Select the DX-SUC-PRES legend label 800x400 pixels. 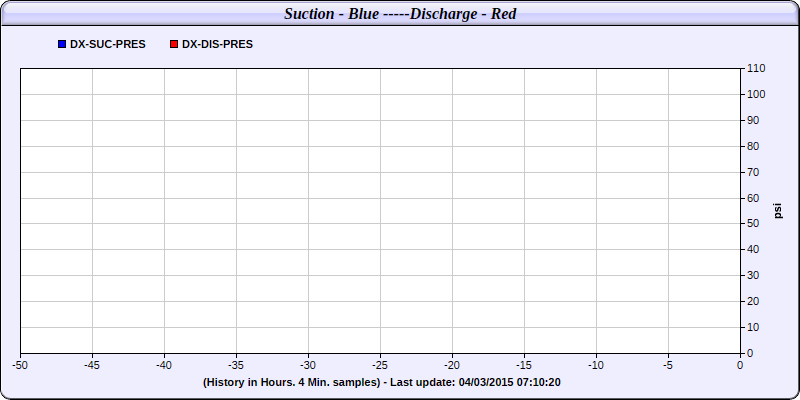click(108, 44)
